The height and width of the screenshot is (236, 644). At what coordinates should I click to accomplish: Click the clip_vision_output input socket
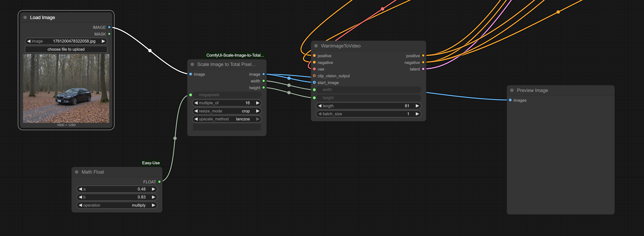(314, 76)
